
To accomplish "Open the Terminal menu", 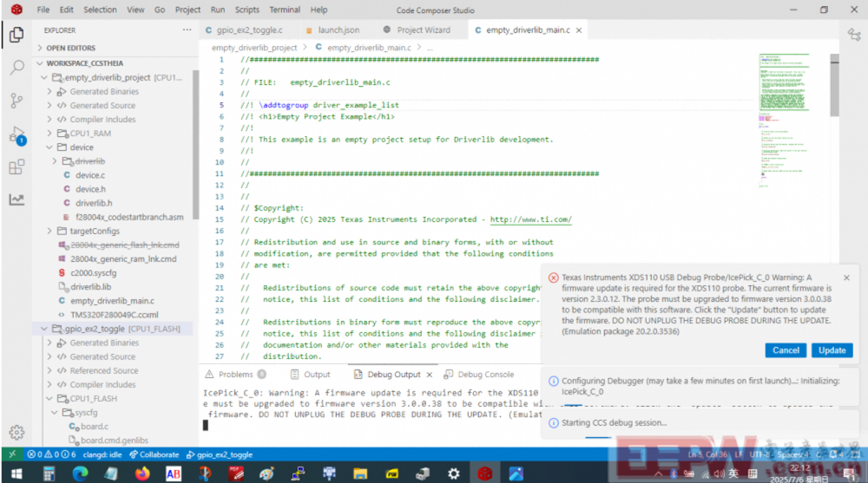I will [x=285, y=10].
